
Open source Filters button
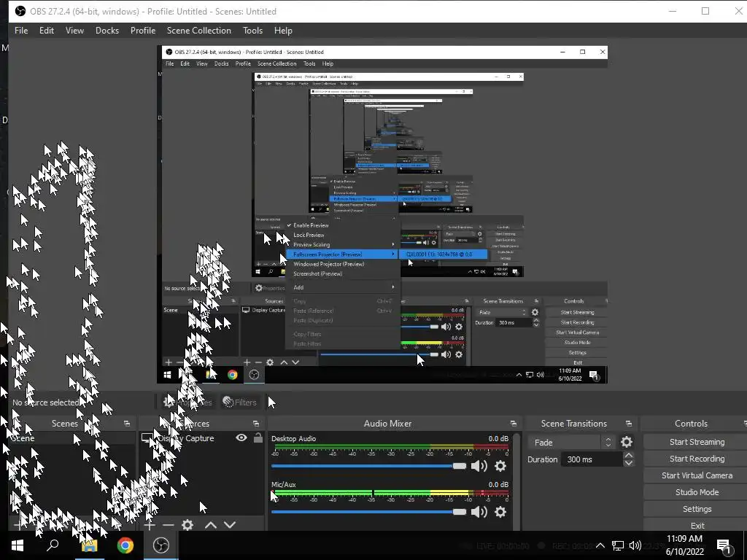(x=239, y=402)
